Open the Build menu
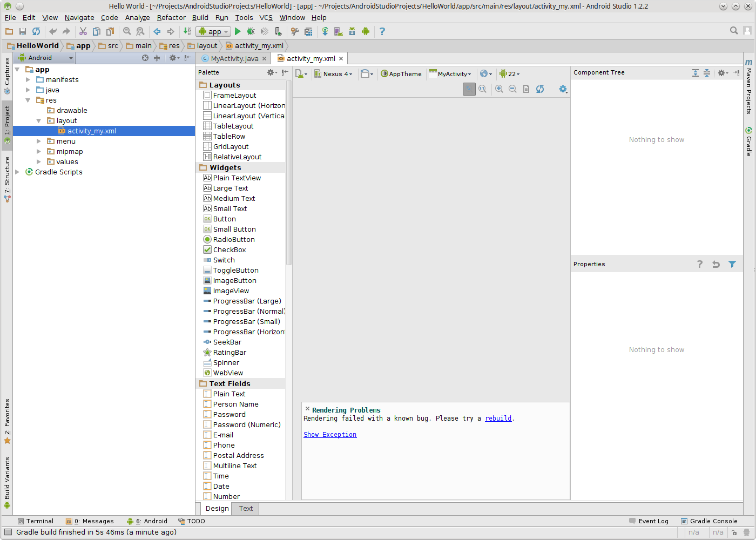Screen dimensions: 756x540 pyautogui.click(x=200, y=17)
